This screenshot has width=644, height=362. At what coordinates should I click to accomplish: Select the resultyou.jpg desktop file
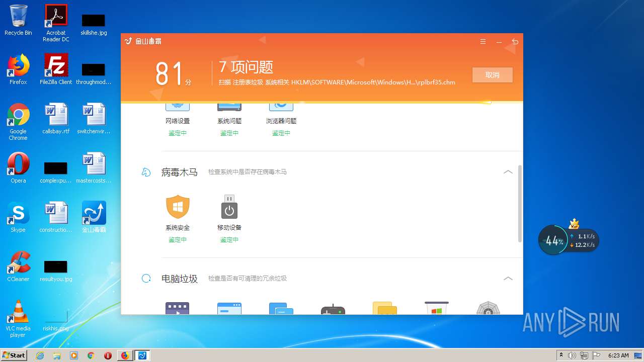tap(56, 270)
